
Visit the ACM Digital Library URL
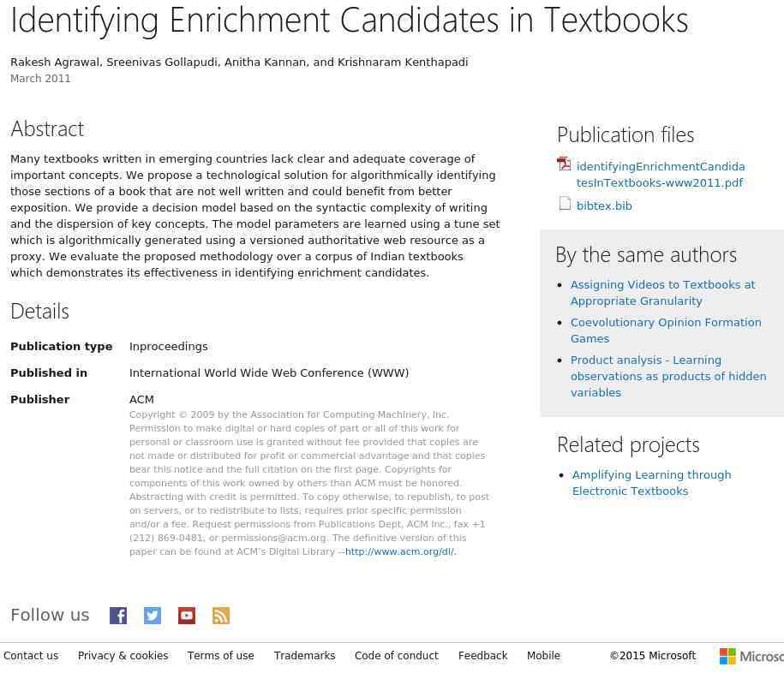[x=399, y=551]
